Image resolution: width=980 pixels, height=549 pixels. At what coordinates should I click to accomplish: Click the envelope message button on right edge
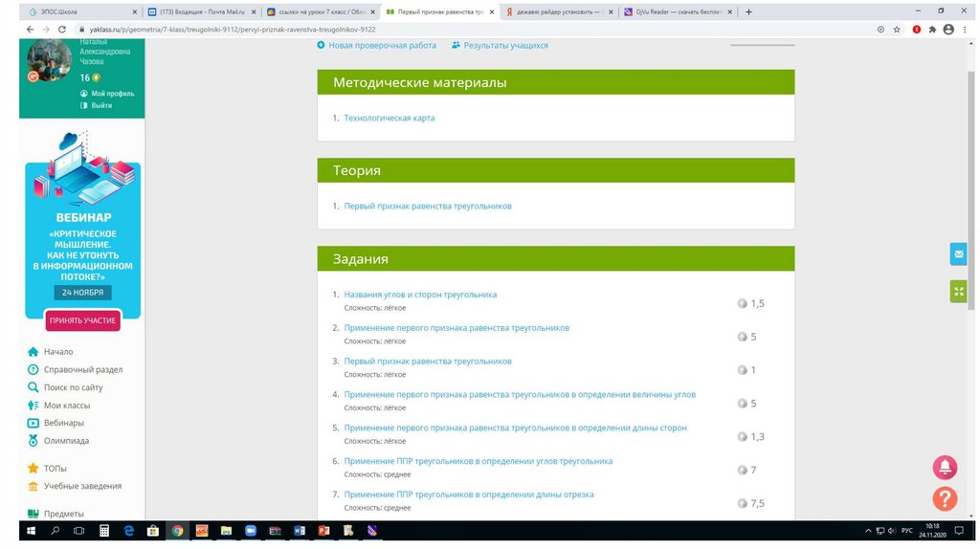coord(958,254)
